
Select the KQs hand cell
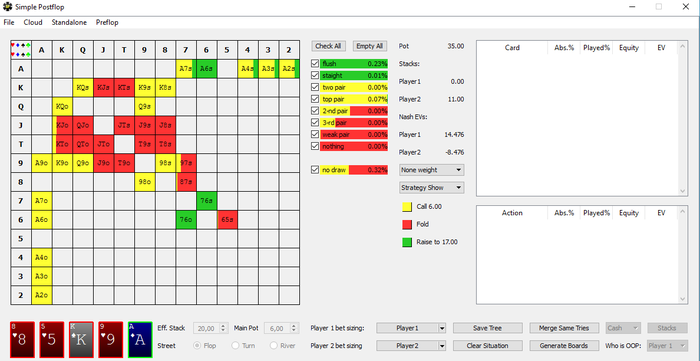pos(83,88)
